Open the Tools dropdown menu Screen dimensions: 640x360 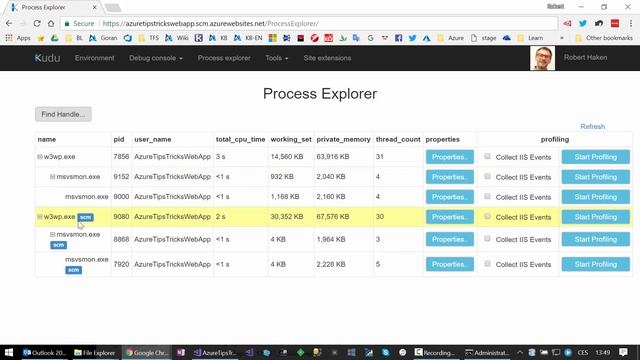click(277, 58)
